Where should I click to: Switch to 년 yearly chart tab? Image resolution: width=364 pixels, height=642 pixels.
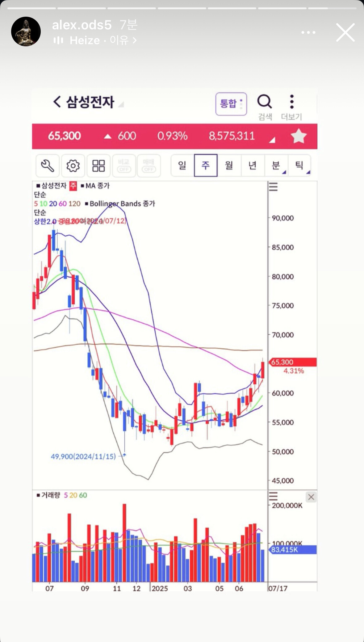click(253, 165)
